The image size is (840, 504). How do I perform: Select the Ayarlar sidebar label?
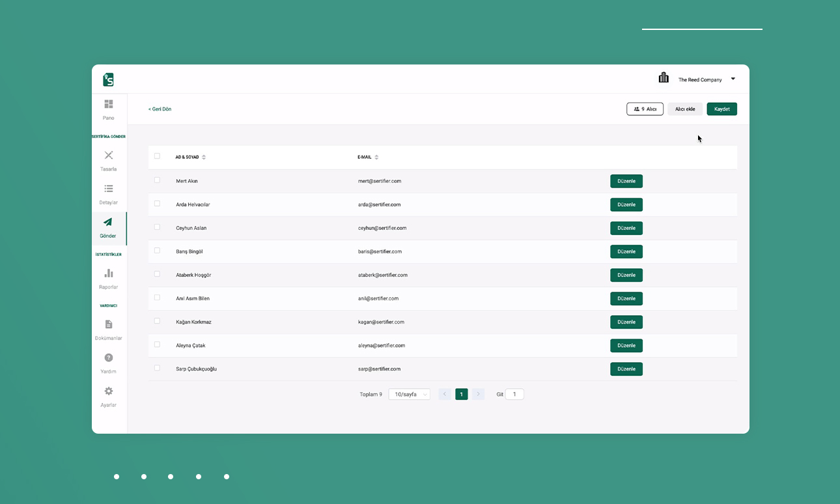pyautogui.click(x=109, y=405)
